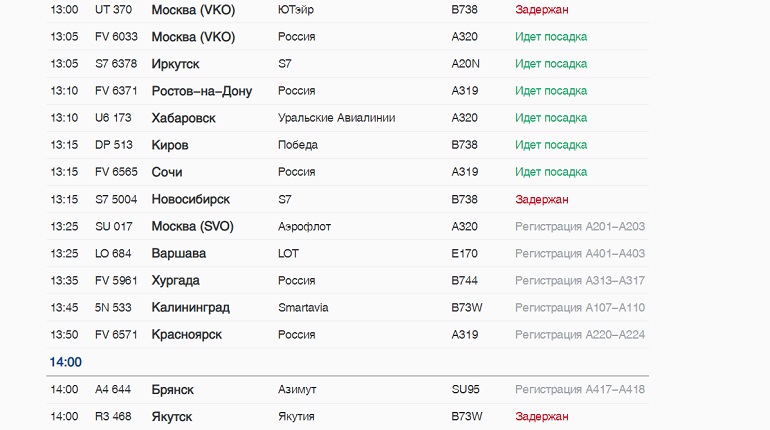770x430 pixels.
Task: Click Уральские Авиалинии airline name
Action: (x=336, y=118)
